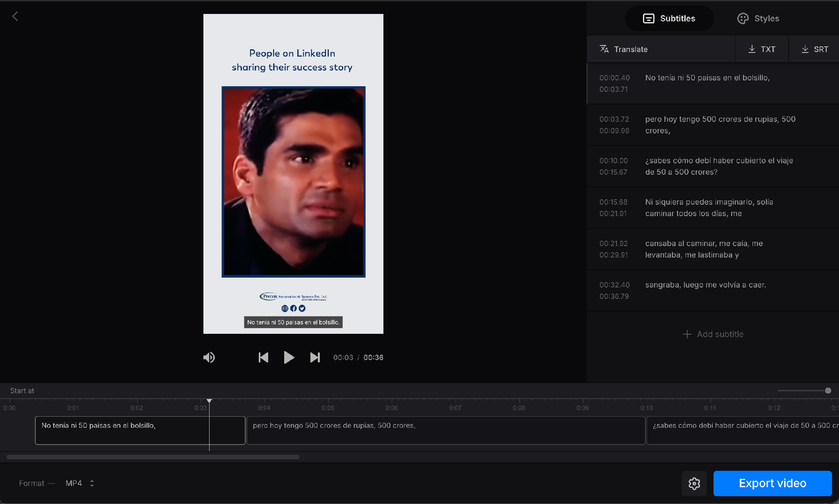The height and width of the screenshot is (504, 839).
Task: Select timeline clip 'No tenía ni 50 paisas'
Action: (x=140, y=431)
